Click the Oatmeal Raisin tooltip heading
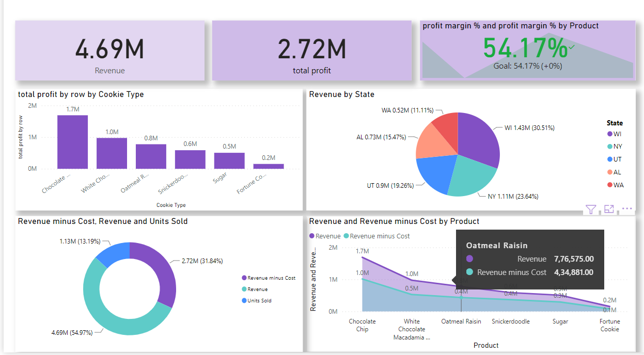 pyautogui.click(x=497, y=246)
